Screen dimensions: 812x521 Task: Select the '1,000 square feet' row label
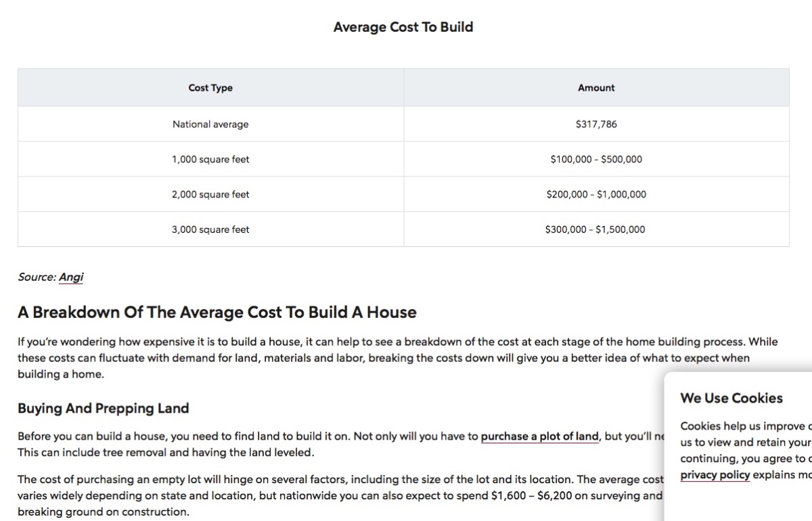pos(210,160)
